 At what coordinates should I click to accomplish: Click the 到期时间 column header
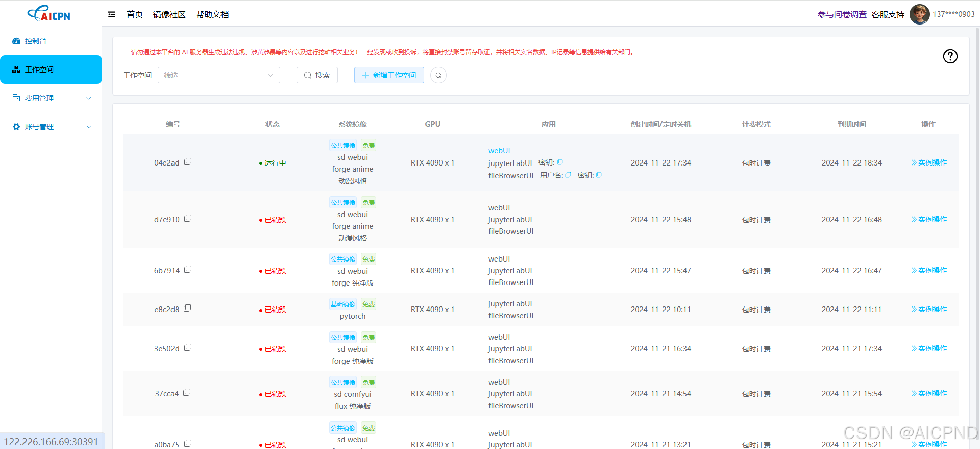click(851, 124)
